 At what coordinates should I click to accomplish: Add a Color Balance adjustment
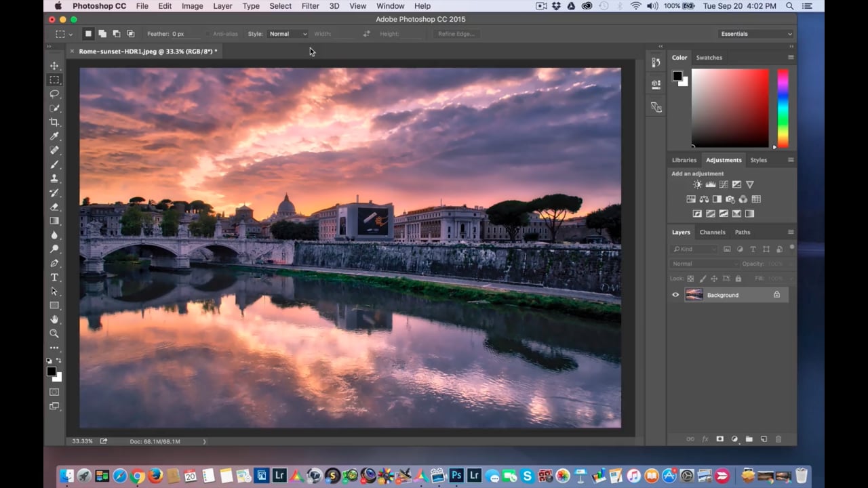[704, 199]
